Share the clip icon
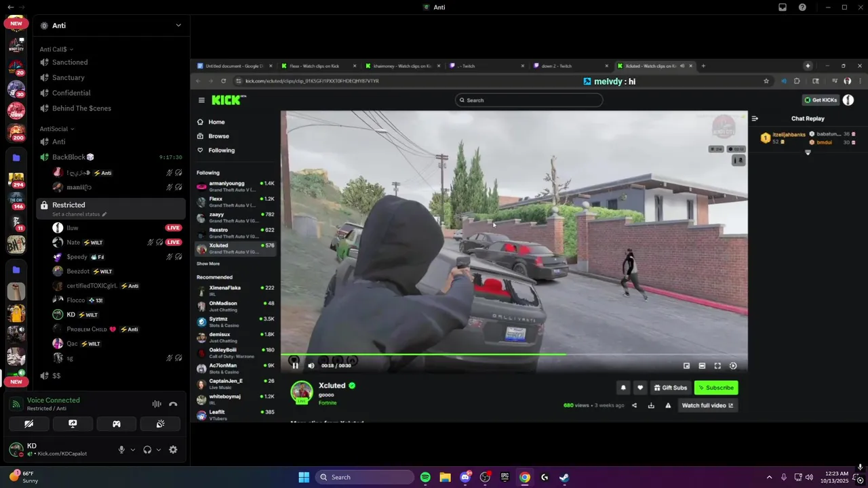 634,405
